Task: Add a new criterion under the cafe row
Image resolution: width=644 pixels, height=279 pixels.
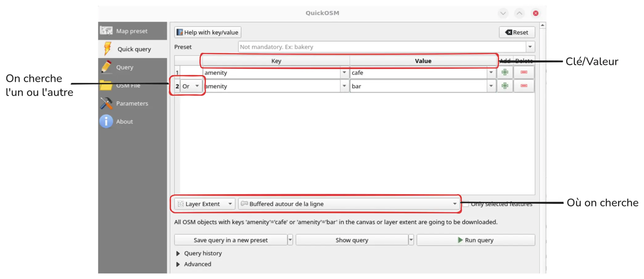Action: coord(505,72)
